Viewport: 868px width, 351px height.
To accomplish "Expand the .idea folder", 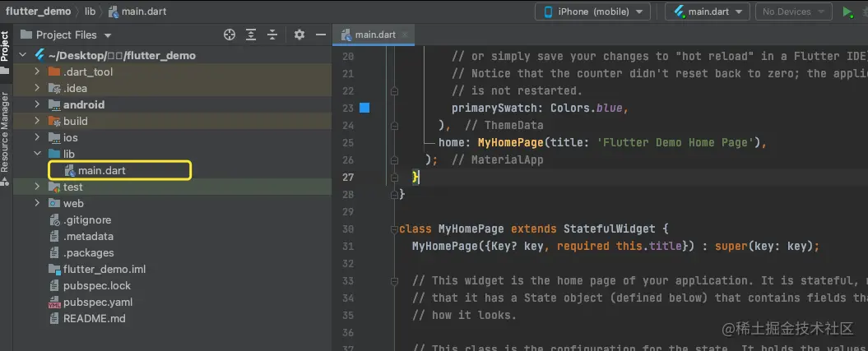I will coord(37,89).
